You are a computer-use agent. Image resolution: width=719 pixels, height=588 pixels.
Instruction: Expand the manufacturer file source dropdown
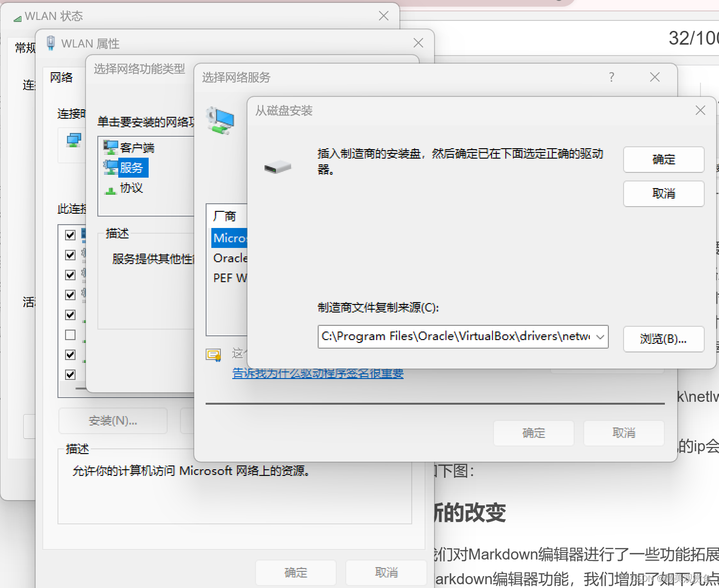pos(600,337)
